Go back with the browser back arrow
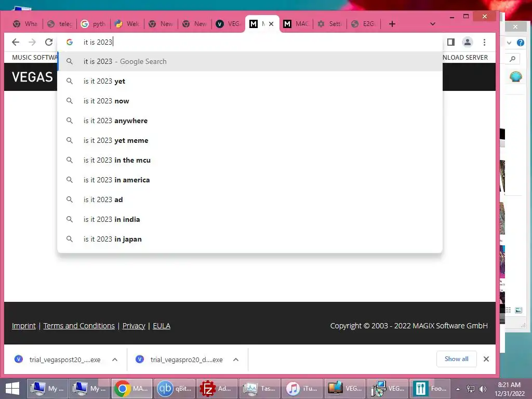This screenshot has width=532, height=399. click(16, 42)
